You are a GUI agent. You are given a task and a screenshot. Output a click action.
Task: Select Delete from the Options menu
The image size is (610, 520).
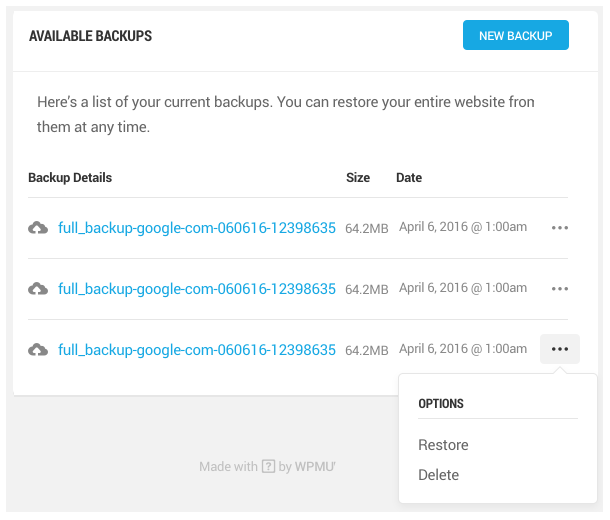438,475
